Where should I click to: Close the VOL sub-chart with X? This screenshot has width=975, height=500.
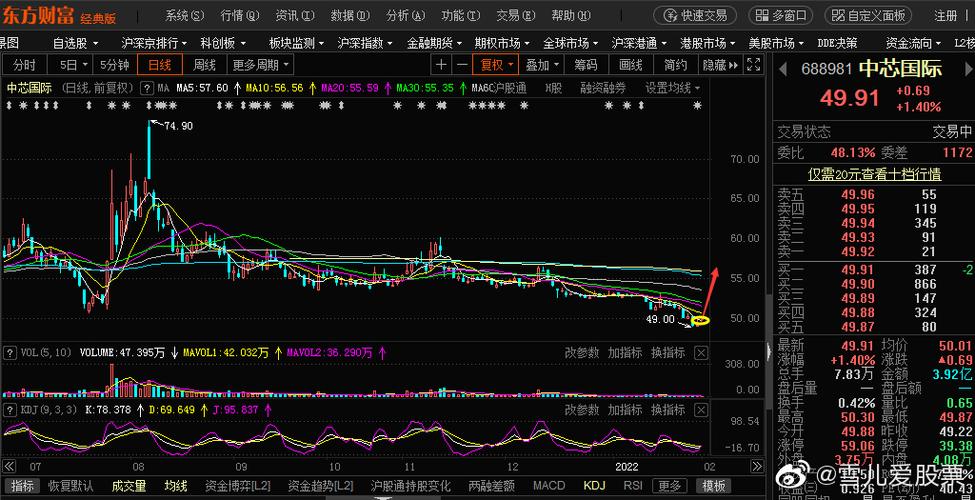701,353
